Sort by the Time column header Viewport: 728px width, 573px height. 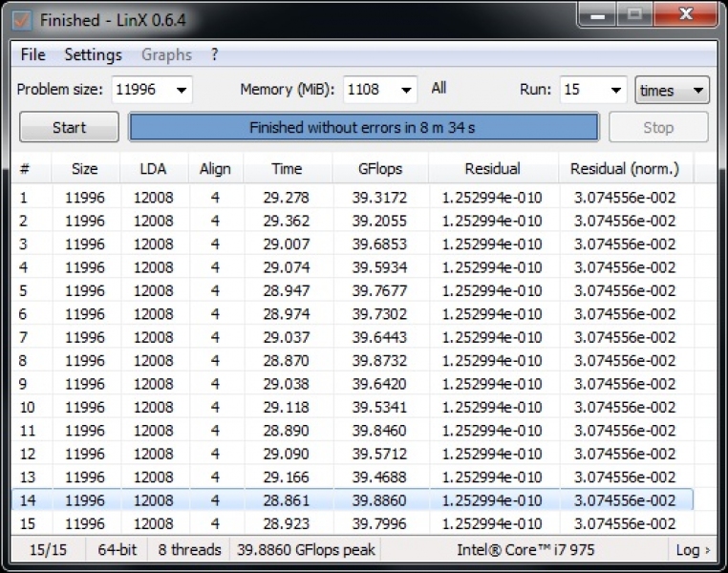(287, 169)
